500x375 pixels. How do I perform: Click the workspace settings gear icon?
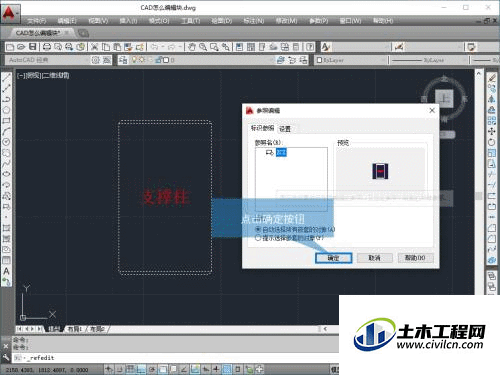click(96, 60)
